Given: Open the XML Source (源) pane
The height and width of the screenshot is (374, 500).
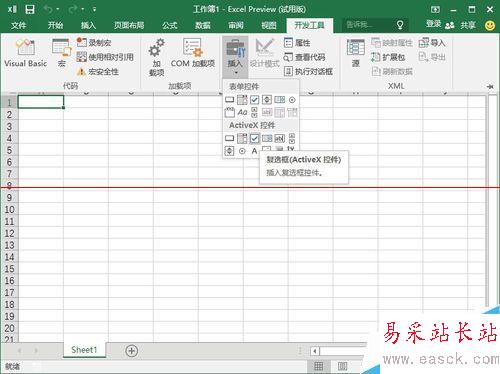Looking at the screenshot, I should 356,53.
